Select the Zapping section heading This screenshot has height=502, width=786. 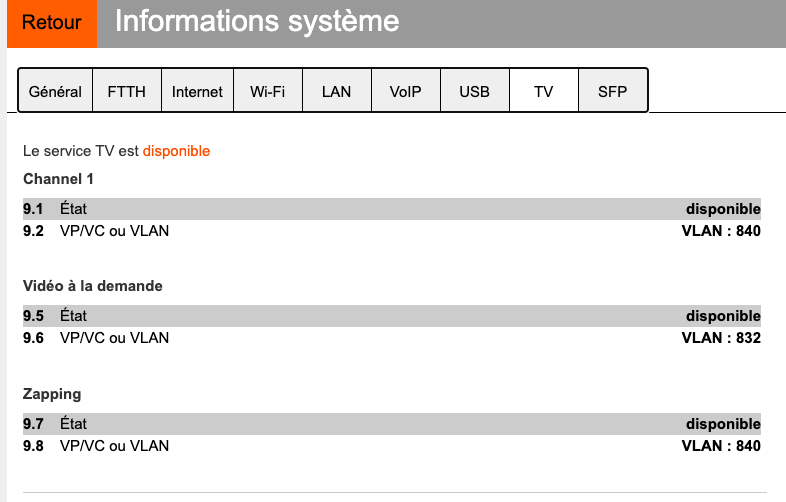[x=52, y=394]
